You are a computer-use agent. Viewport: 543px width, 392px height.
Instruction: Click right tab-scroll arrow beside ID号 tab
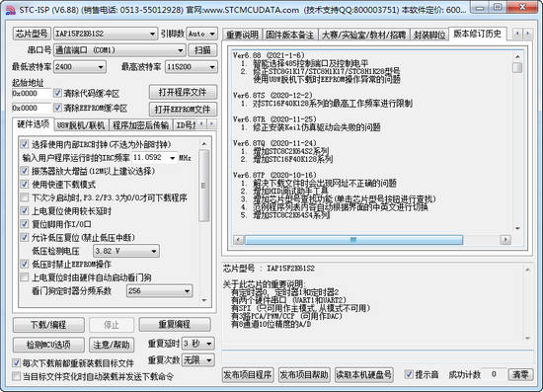[x=211, y=124]
